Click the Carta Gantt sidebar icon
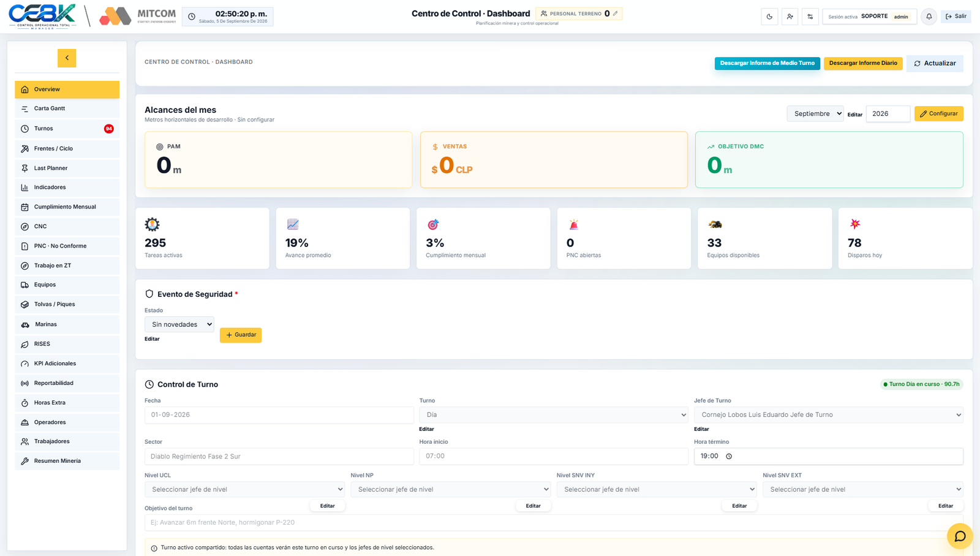 click(24, 109)
